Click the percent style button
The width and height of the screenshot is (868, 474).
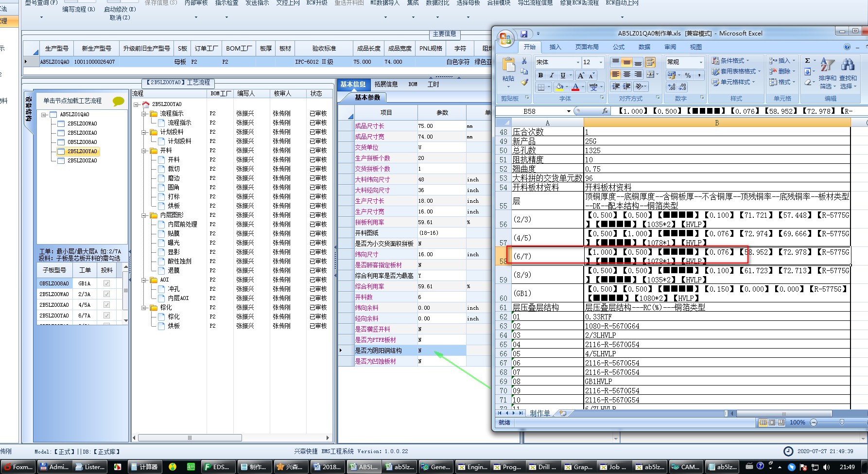pyautogui.click(x=688, y=75)
